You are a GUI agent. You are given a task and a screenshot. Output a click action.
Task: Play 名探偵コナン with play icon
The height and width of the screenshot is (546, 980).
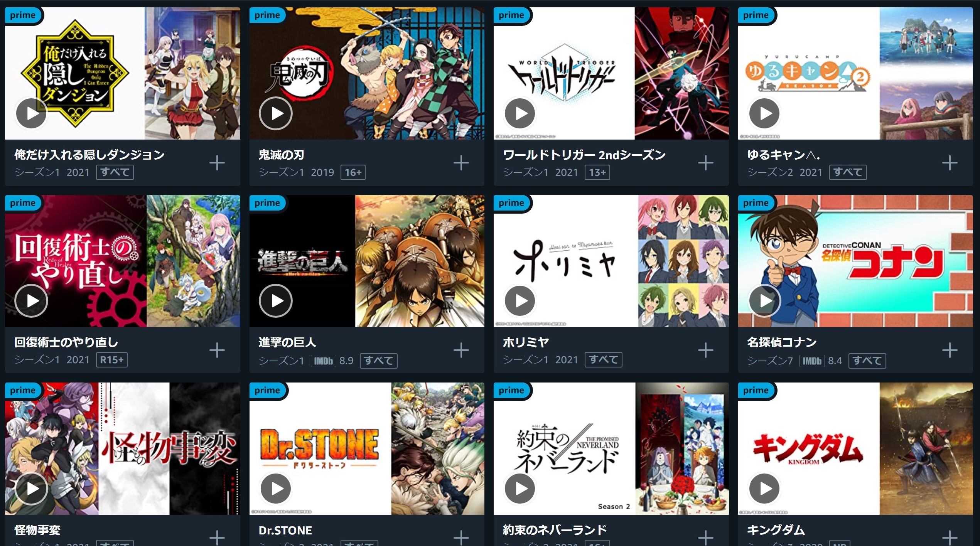(x=764, y=301)
